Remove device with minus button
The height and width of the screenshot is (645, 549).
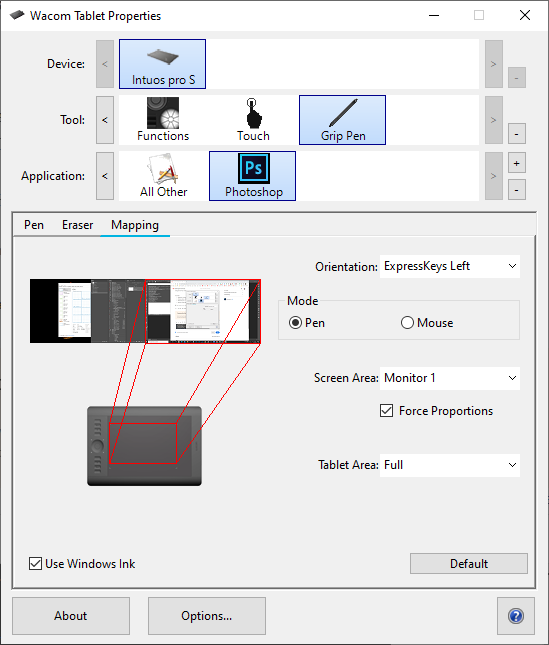(x=517, y=78)
